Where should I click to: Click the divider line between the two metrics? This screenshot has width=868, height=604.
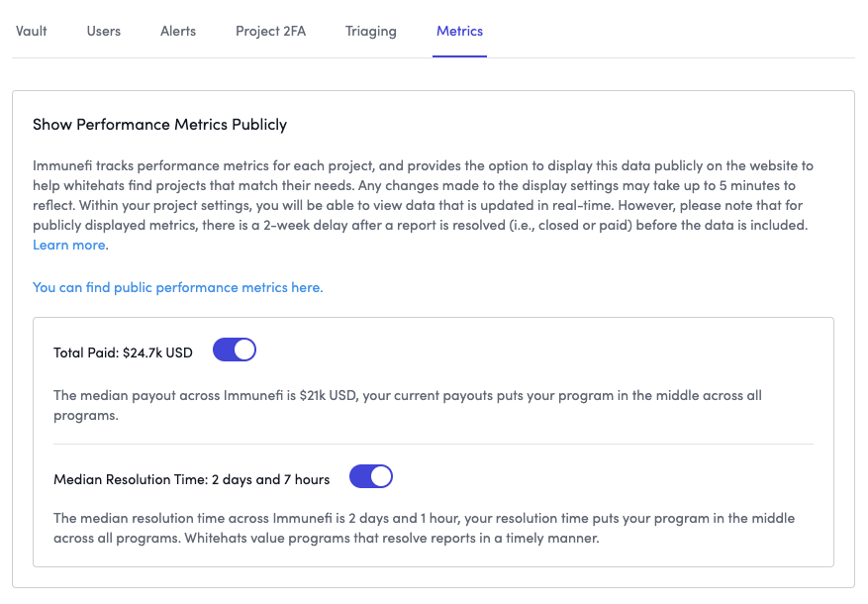point(433,444)
